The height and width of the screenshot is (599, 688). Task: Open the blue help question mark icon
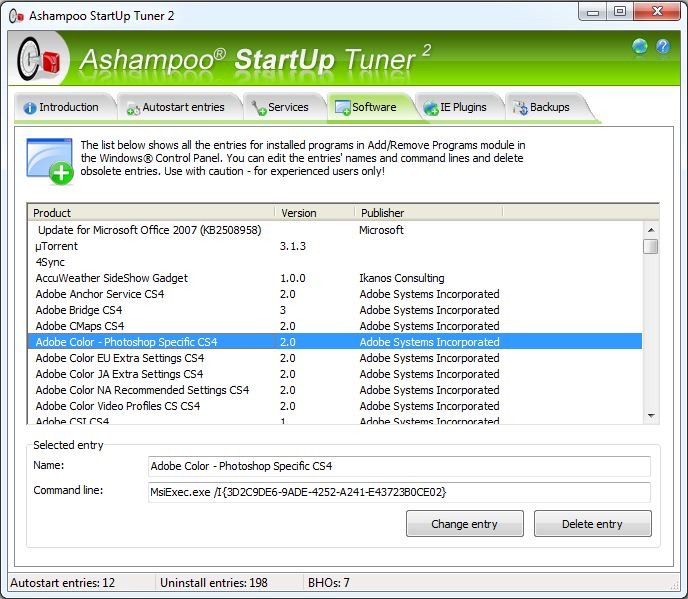click(x=663, y=46)
